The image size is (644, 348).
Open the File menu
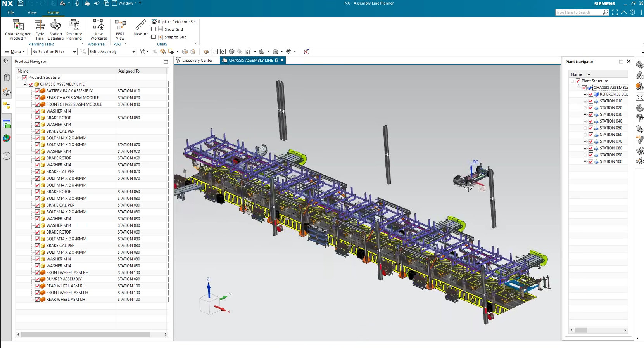pos(10,12)
